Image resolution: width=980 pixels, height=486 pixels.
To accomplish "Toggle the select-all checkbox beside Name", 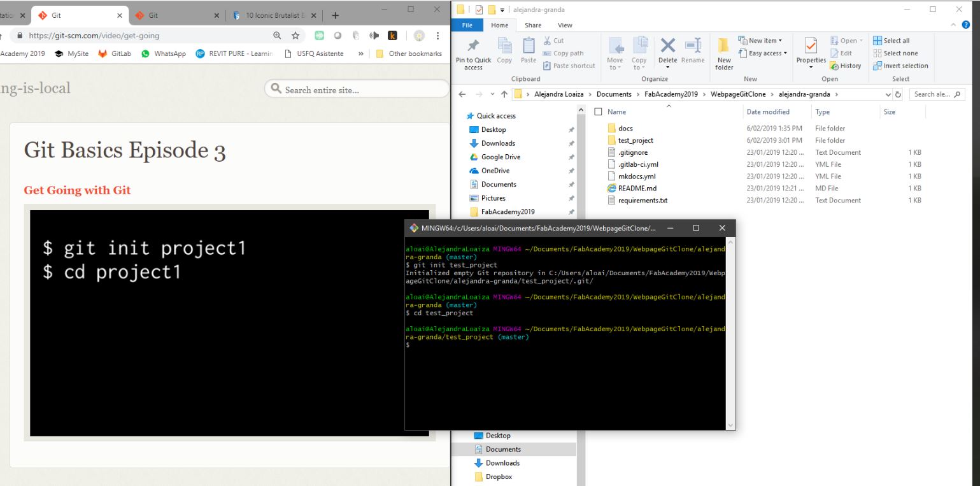I will tap(598, 112).
